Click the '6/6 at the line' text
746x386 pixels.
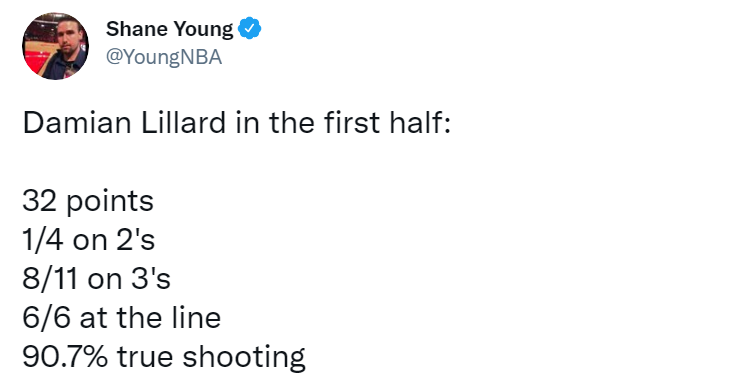point(122,317)
